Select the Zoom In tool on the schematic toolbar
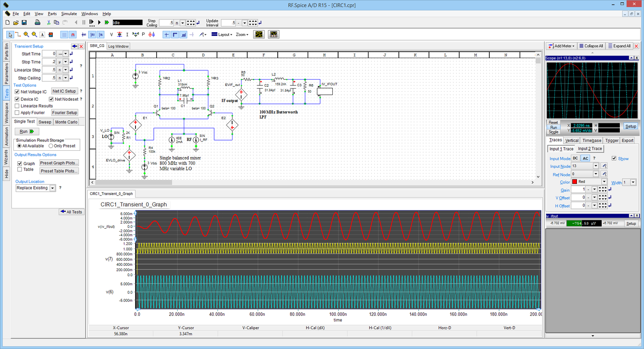The height and width of the screenshot is (349, 644). coord(26,34)
